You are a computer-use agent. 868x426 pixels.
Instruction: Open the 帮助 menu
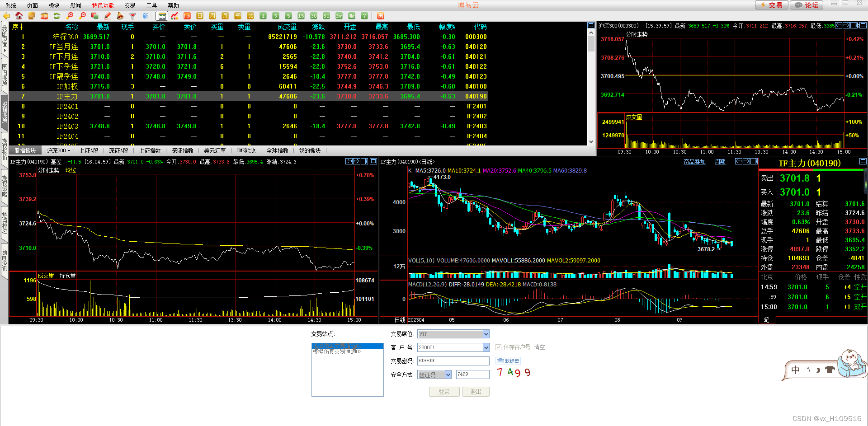point(173,5)
